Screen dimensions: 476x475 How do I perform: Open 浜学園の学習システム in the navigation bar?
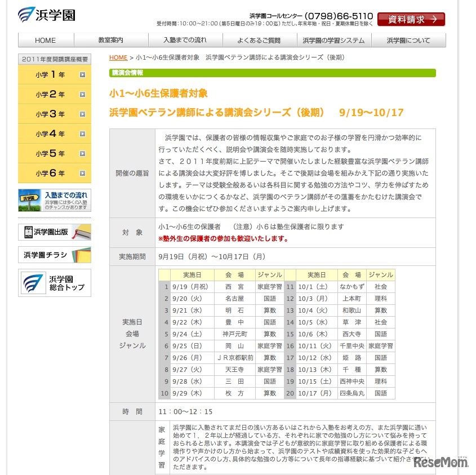click(x=333, y=40)
